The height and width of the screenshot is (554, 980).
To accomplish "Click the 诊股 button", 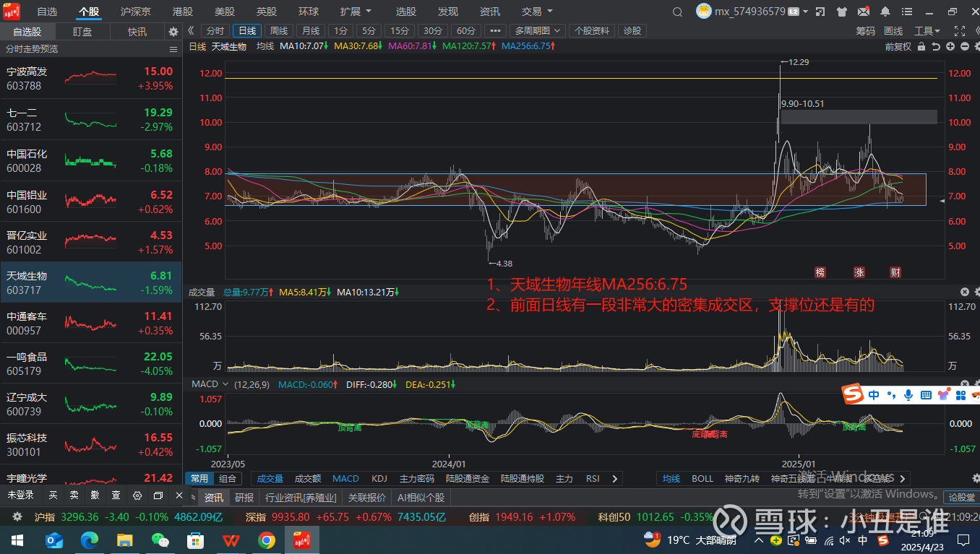I will click(632, 30).
